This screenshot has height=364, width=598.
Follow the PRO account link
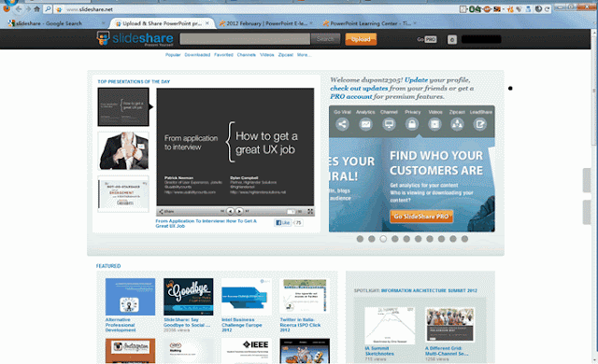351,97
